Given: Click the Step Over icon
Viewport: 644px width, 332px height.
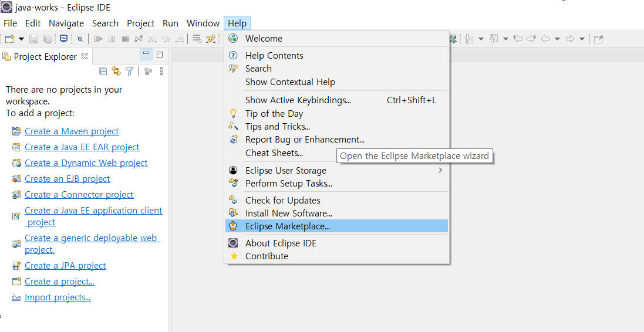Looking at the screenshot, I should (x=166, y=39).
